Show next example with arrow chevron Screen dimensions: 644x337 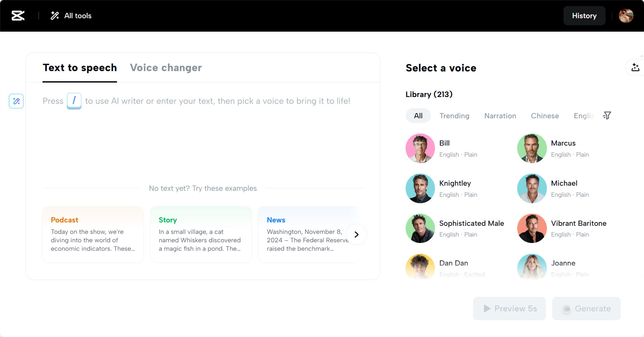356,235
